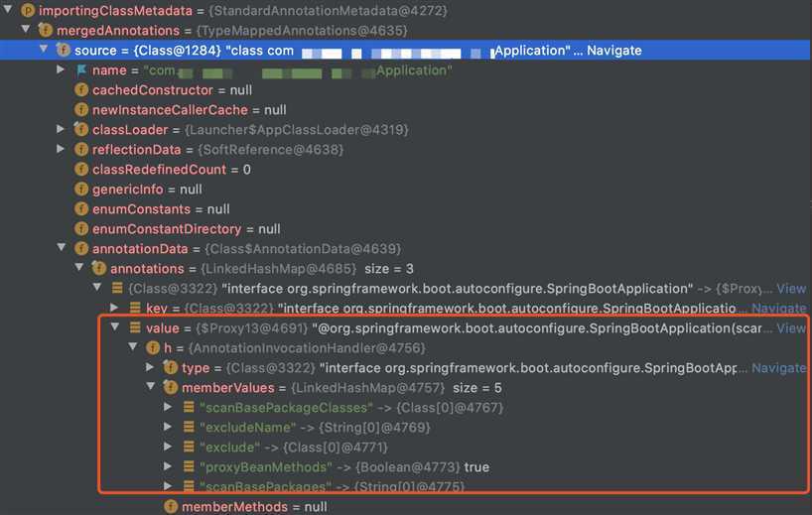This screenshot has width=812, height=515.
Task: Click the memberMethods field icon
Action: tap(171, 506)
